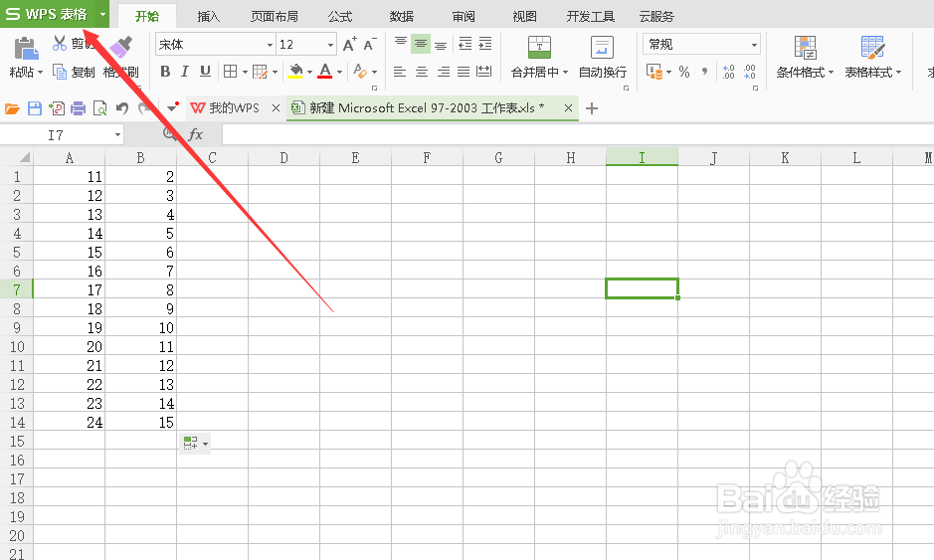
Task: Decrease indent in the alignment group
Action: (466, 44)
